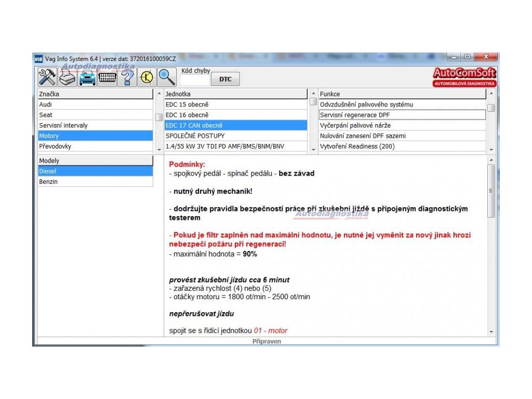This screenshot has height=399, width=532.
Task: Open help via question mark icon
Action: coord(127,77)
